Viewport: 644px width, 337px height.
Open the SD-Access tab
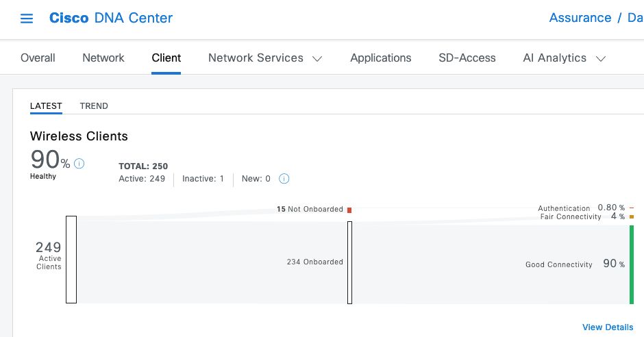pos(467,58)
